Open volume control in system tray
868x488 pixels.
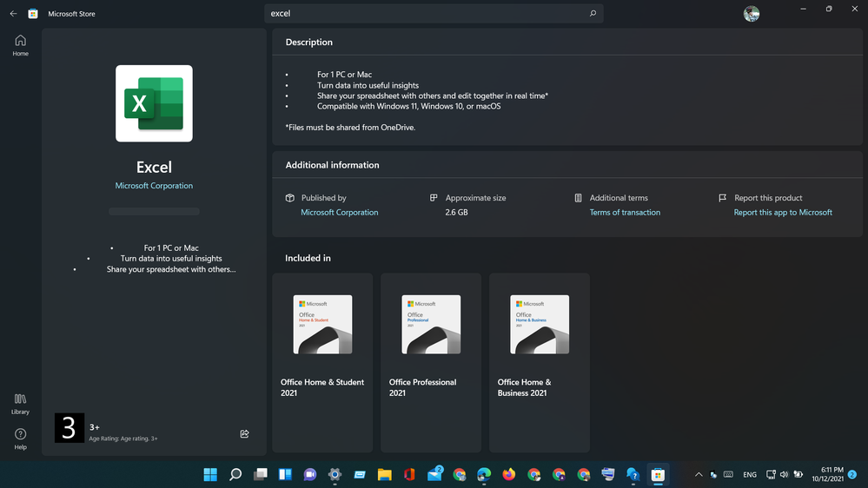point(784,474)
